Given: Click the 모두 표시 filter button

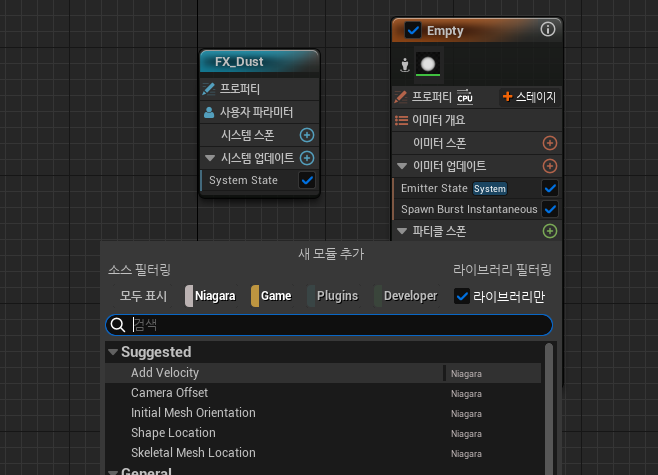Looking at the screenshot, I should pyautogui.click(x=144, y=296).
